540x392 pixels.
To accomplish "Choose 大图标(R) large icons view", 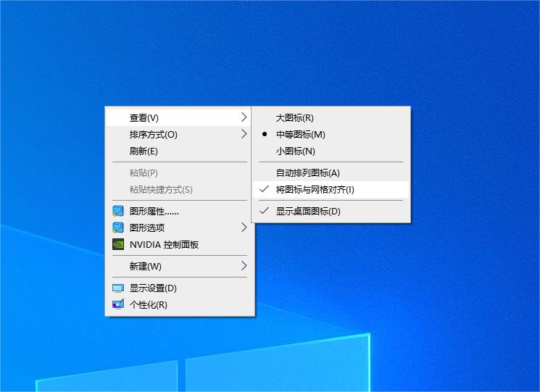I will pyautogui.click(x=294, y=117).
